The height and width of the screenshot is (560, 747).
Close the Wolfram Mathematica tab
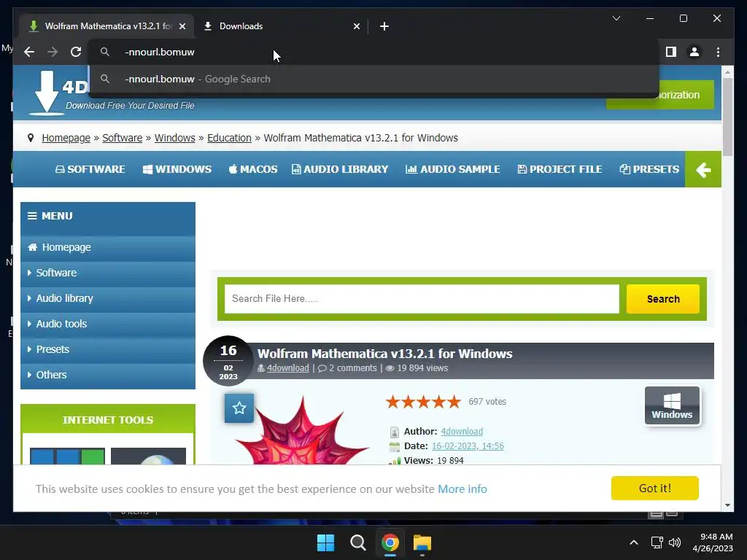click(182, 26)
